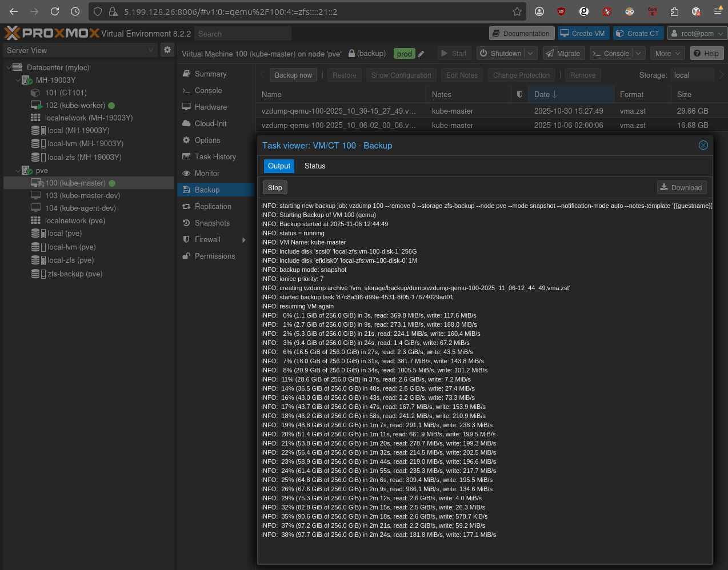
Task: Switch to the Status tab
Action: point(315,166)
